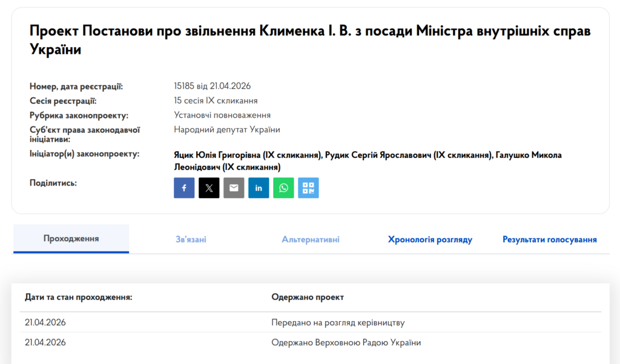The width and height of the screenshot is (620, 364).
Task: Click the bill title heading
Action: pos(309,40)
